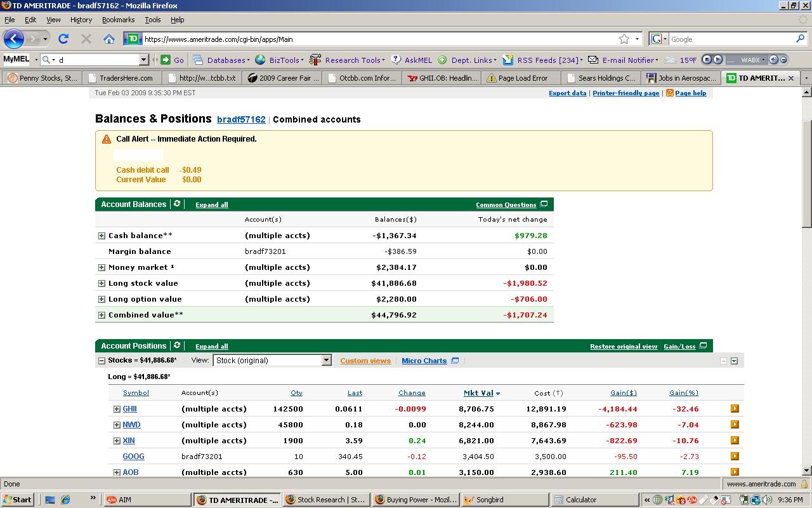Open the Export data link
The height and width of the screenshot is (508, 812).
click(567, 93)
